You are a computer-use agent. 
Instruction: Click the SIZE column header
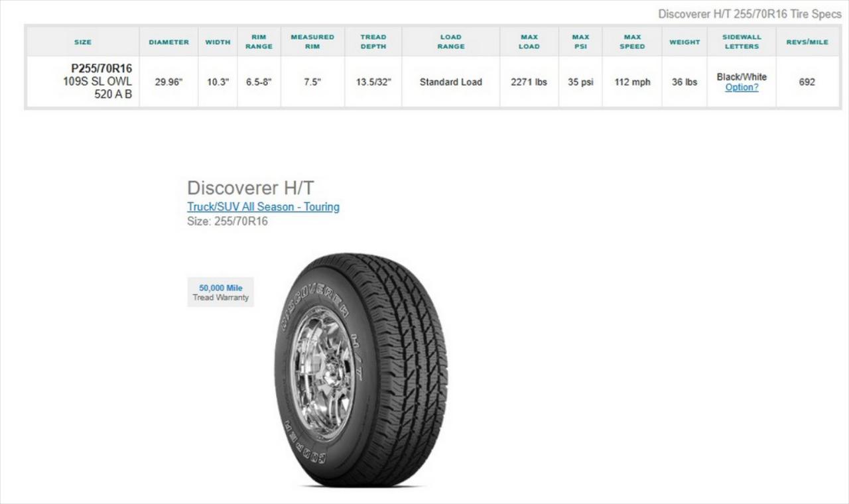83,42
